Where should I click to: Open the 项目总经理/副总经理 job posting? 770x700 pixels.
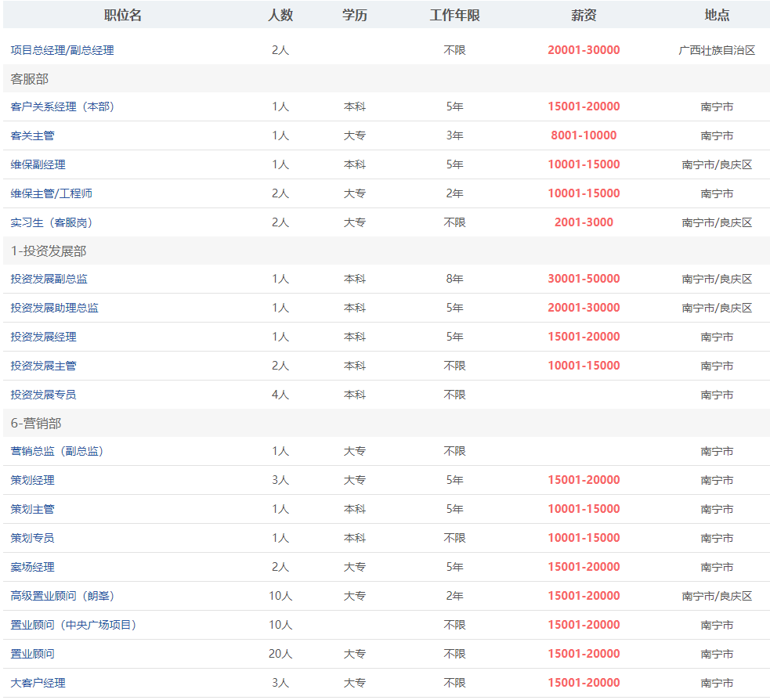click(62, 50)
